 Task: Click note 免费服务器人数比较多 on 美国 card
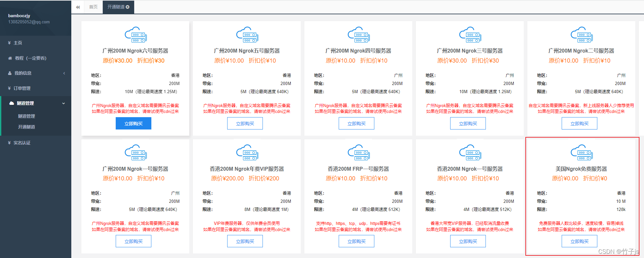click(581, 223)
